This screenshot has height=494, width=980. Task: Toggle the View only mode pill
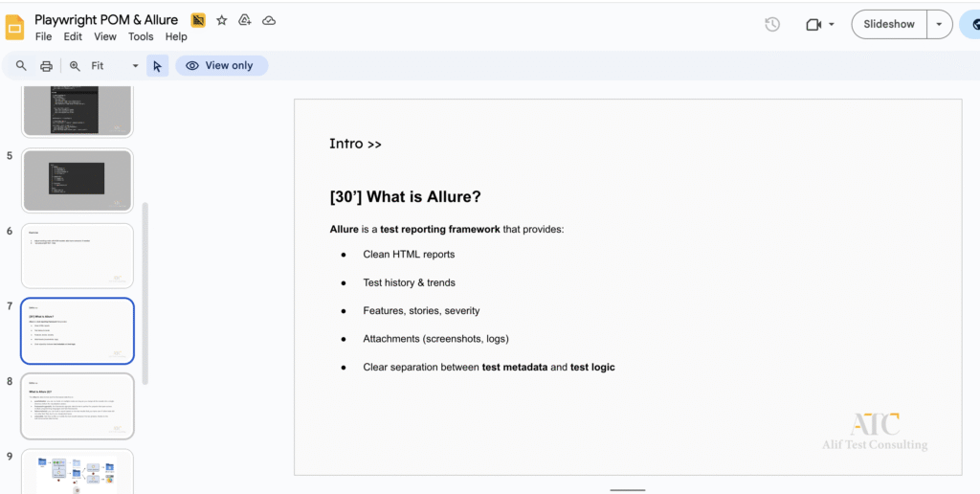click(220, 66)
